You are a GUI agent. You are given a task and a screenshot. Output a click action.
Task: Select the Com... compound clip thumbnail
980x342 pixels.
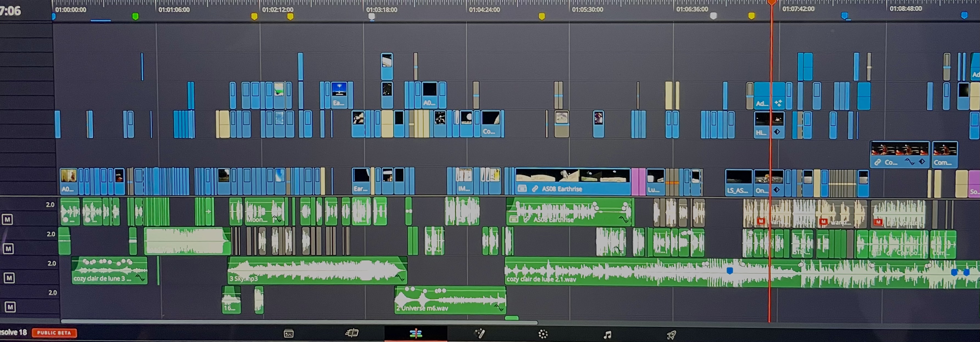pos(945,155)
